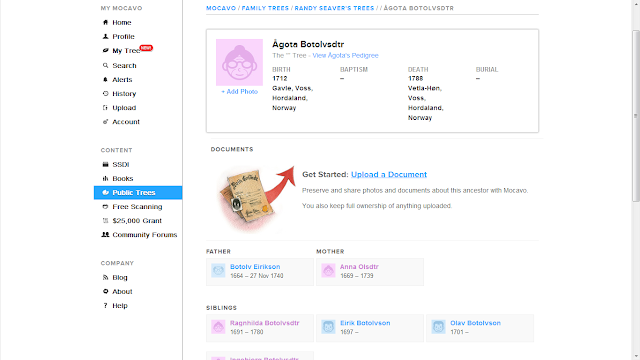Click the Help question mark icon
This screenshot has width=640, height=360.
(x=105, y=305)
